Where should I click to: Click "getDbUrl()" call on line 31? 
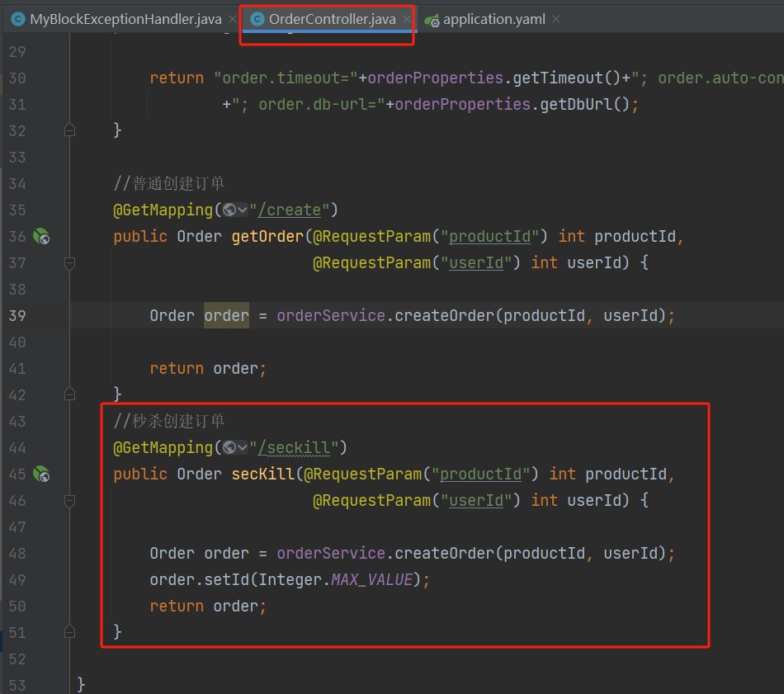585,105
